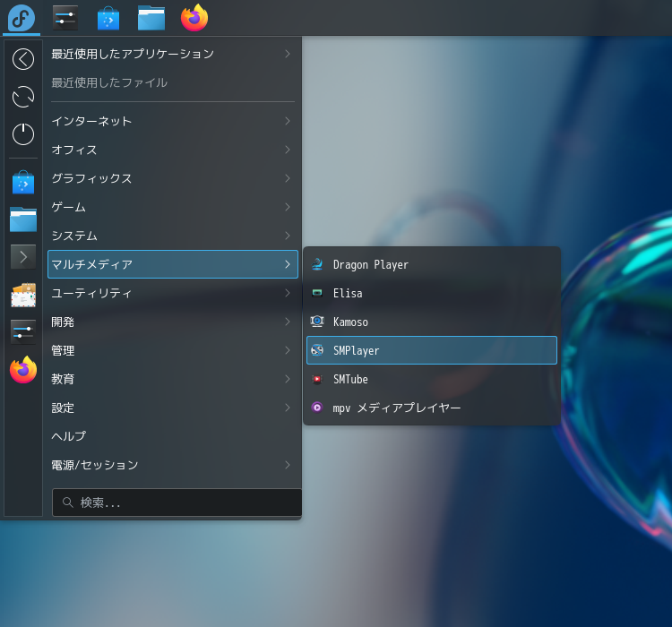This screenshot has width=672, height=627.
Task: Open settings sliders icon in launcher sidebar
Action: 23,332
